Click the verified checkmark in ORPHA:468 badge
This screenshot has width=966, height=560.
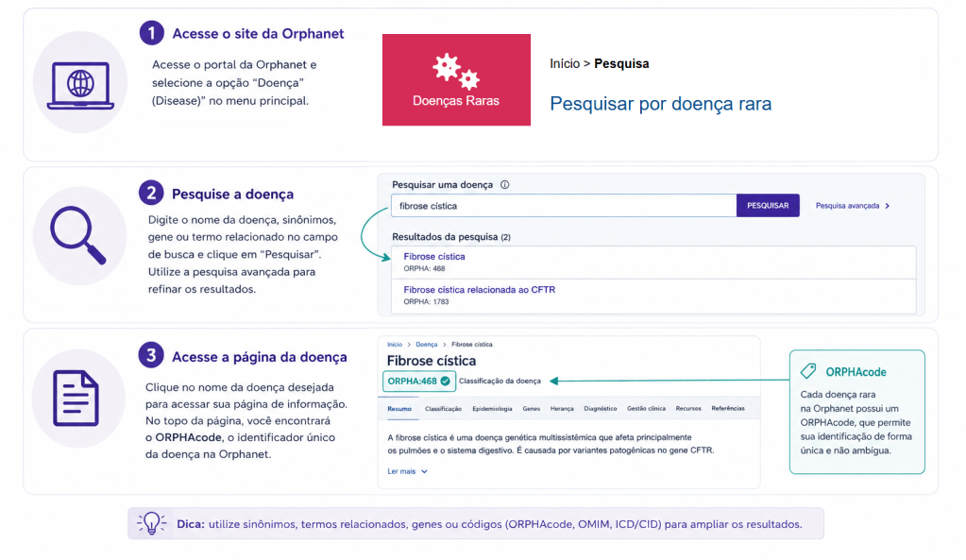coord(446,382)
